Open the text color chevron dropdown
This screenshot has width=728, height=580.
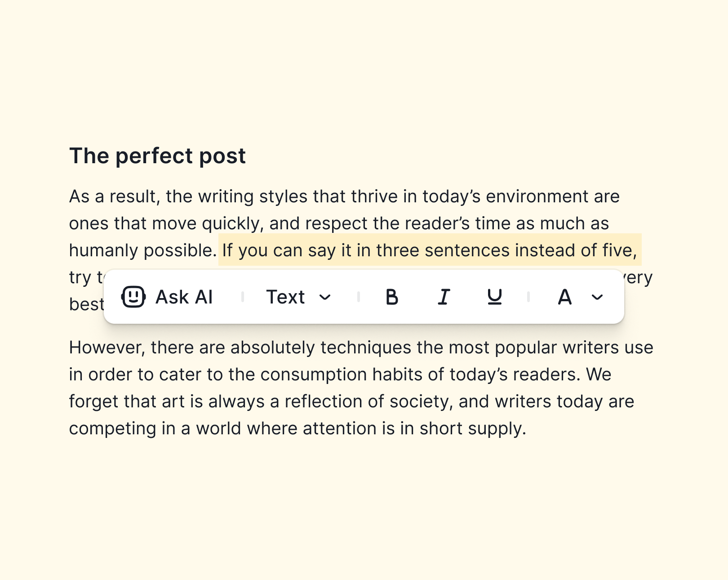(597, 297)
